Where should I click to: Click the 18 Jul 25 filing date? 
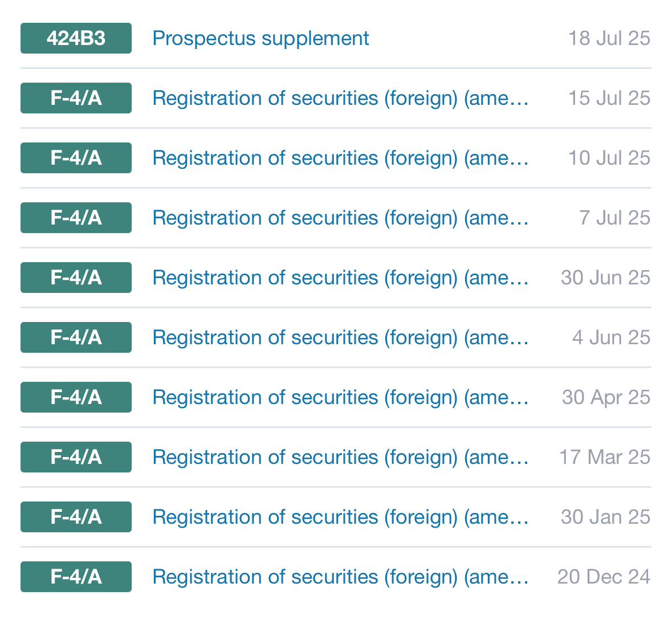(609, 38)
